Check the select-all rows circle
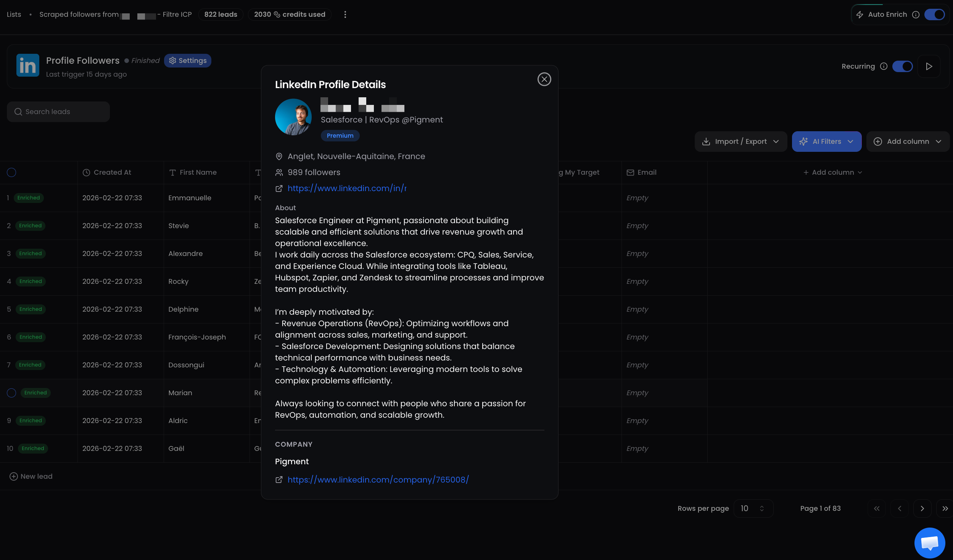 coord(11,172)
